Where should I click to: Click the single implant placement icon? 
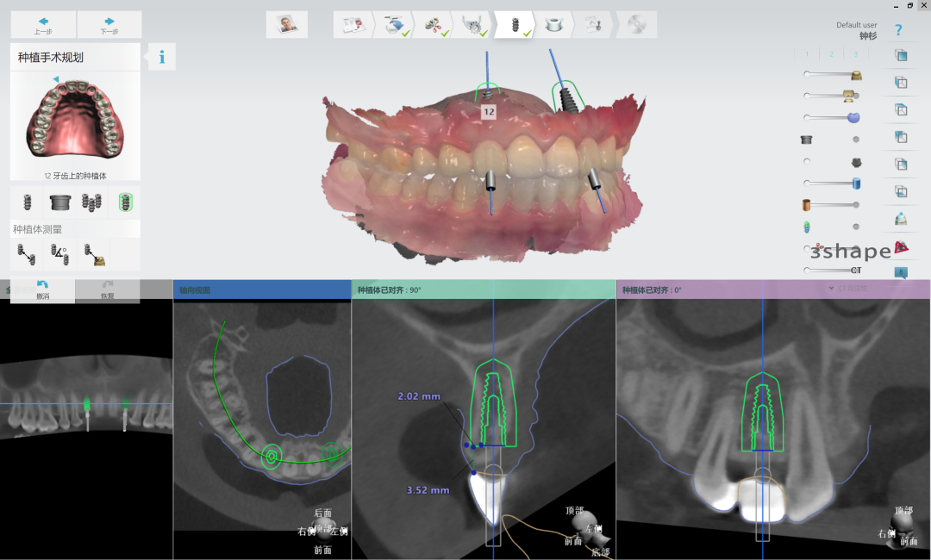click(x=26, y=202)
